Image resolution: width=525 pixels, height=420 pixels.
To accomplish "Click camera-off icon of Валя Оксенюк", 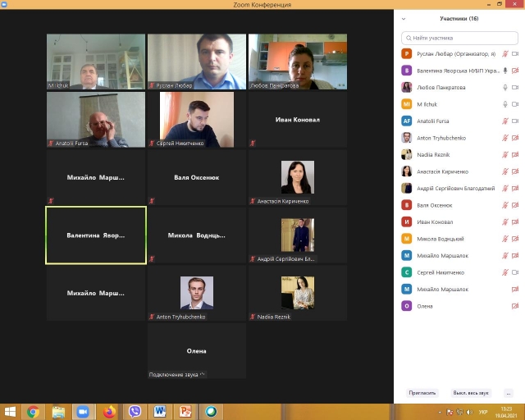I will pyautogui.click(x=515, y=205).
